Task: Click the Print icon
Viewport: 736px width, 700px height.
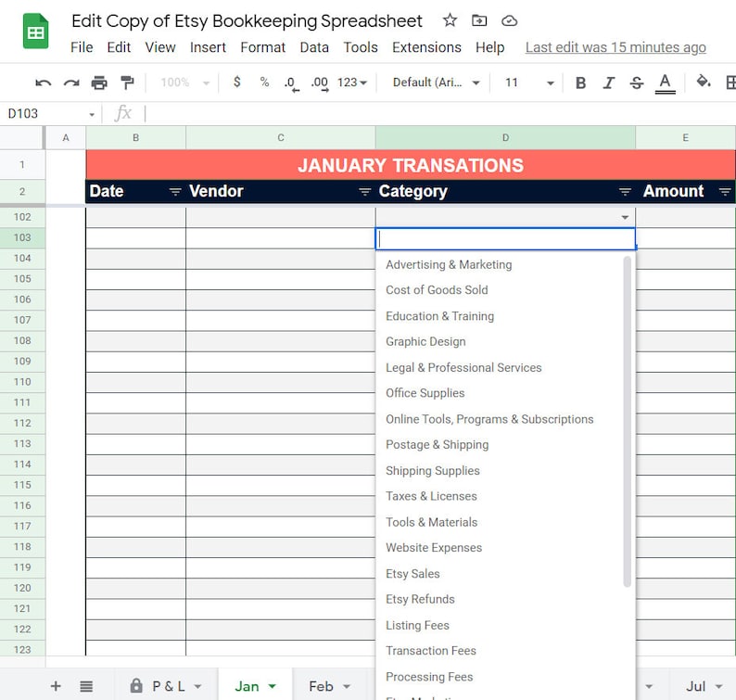Action: pyautogui.click(x=99, y=83)
